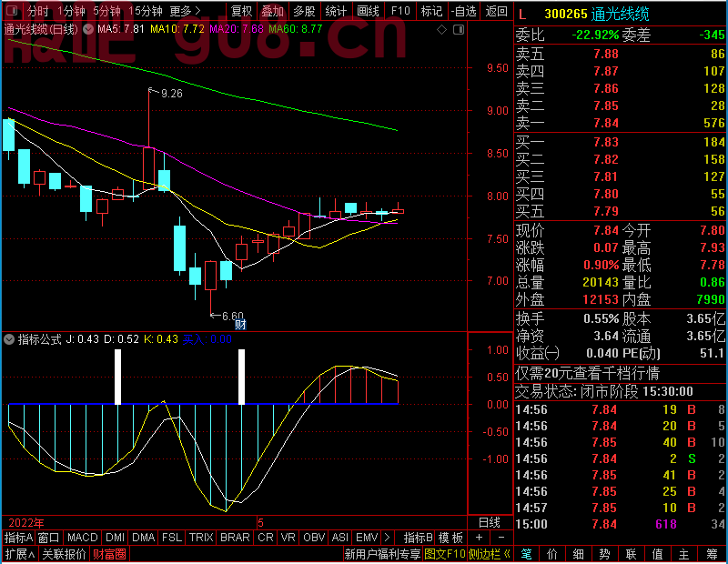The width and height of the screenshot is (728, 564).
Task: Add an indicator pane with the plus button
Action: click(x=480, y=538)
